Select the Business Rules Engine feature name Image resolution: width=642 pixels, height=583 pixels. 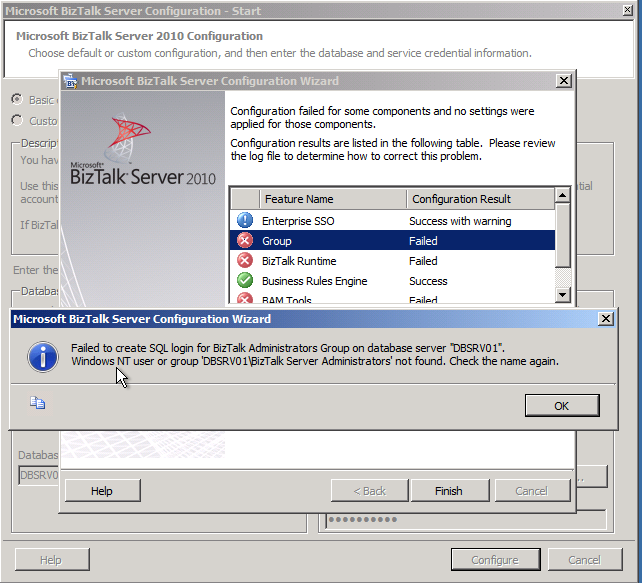314,281
